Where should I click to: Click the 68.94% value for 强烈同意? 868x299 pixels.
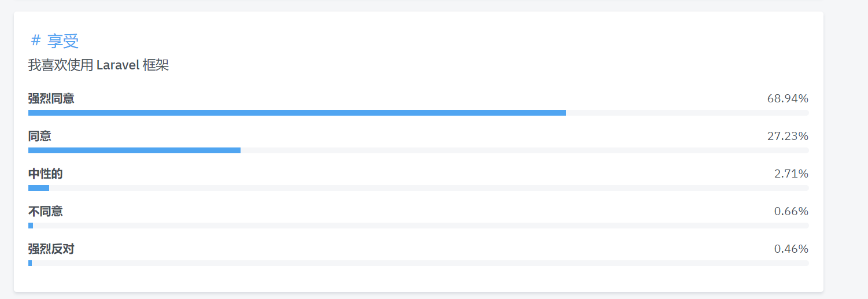tap(788, 99)
